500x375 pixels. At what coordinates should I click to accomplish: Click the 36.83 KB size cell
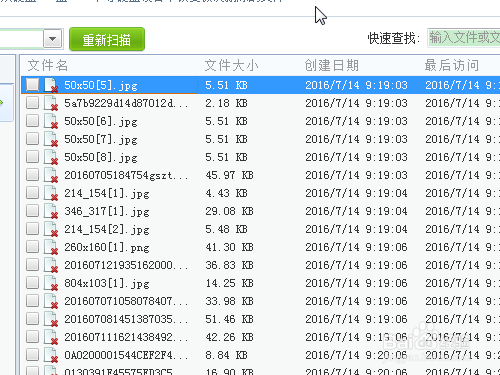[x=229, y=265]
